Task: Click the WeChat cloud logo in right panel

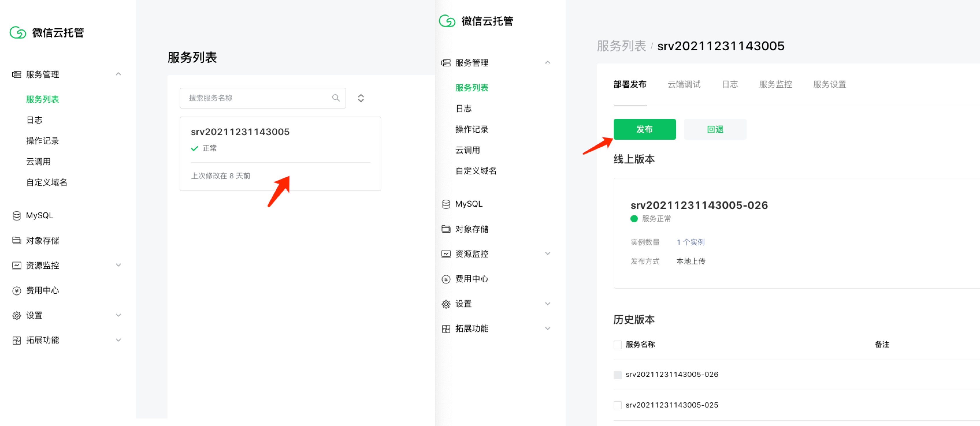Action: 447,21
